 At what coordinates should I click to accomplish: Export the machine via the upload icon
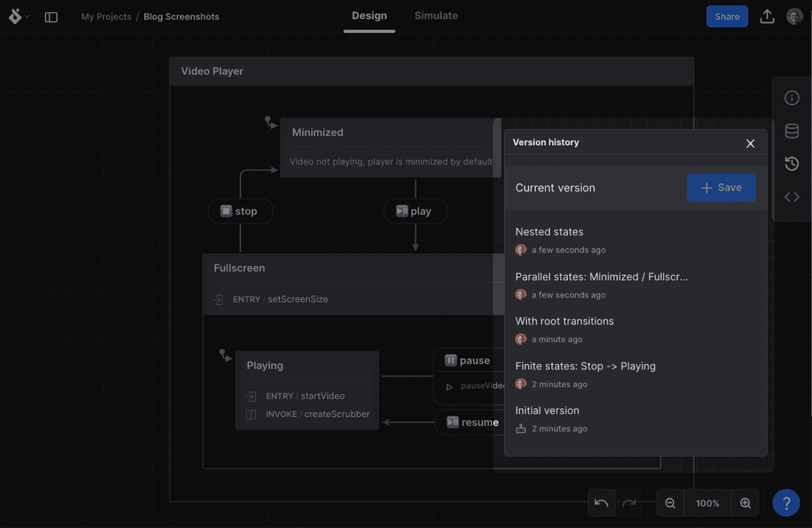[767, 16]
